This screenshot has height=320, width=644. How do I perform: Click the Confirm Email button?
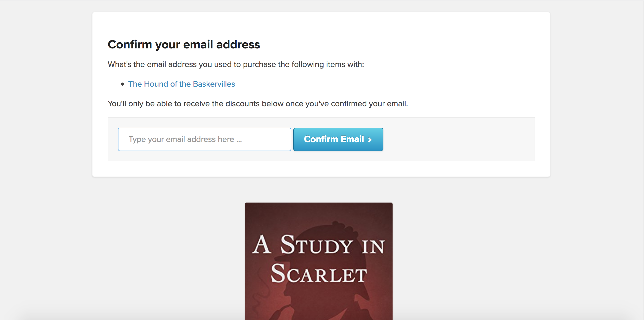pos(338,139)
